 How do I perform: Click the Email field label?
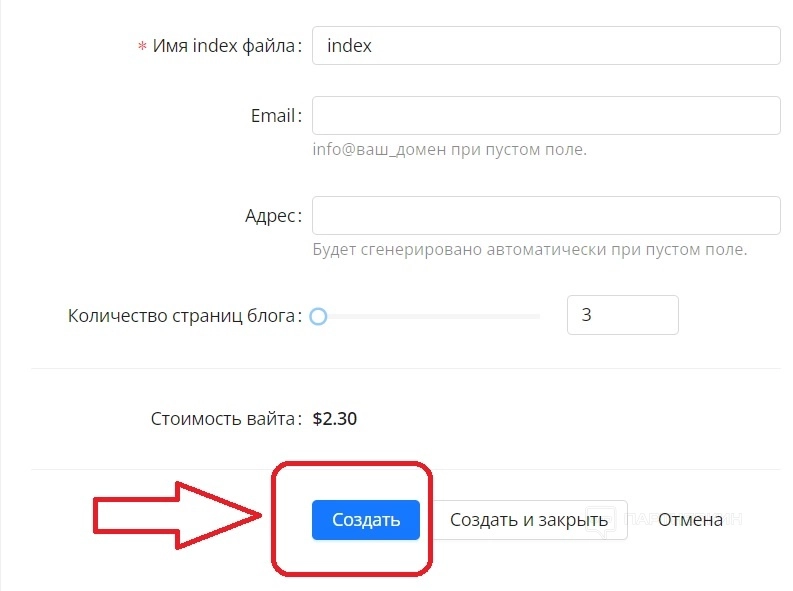click(273, 116)
